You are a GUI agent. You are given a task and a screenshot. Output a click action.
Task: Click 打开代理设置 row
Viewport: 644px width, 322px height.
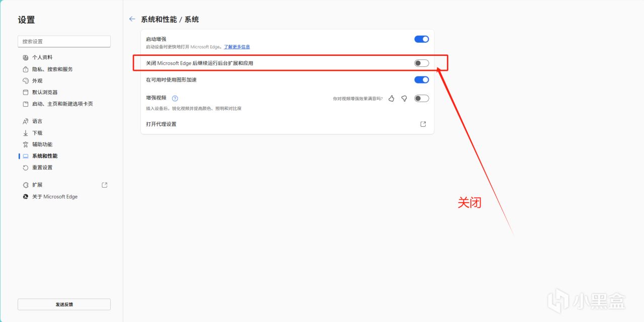pyautogui.click(x=287, y=124)
